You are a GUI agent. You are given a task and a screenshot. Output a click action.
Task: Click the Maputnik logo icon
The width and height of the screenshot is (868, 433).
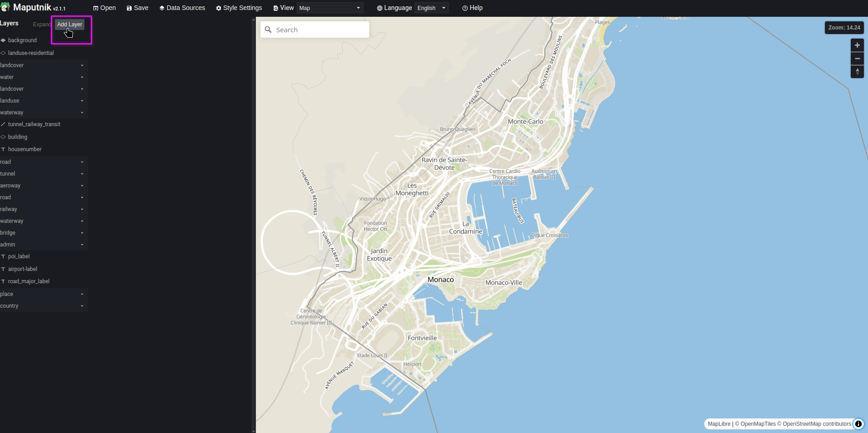5,7
